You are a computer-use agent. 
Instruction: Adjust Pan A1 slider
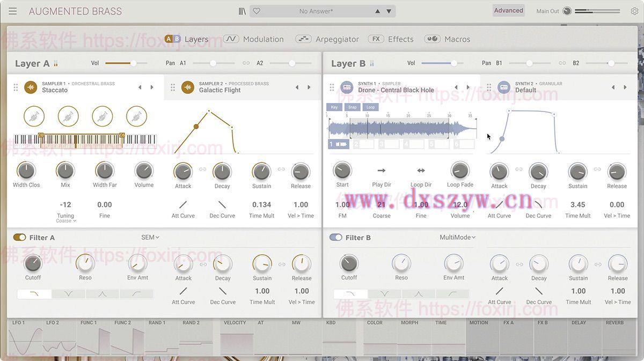pyautogui.click(x=213, y=63)
